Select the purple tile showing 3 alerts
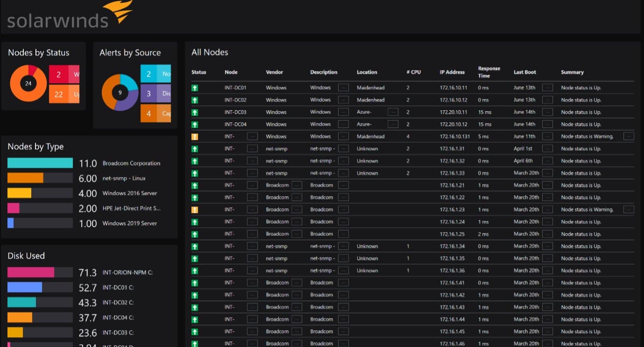The image size is (644, 347). 156,93
